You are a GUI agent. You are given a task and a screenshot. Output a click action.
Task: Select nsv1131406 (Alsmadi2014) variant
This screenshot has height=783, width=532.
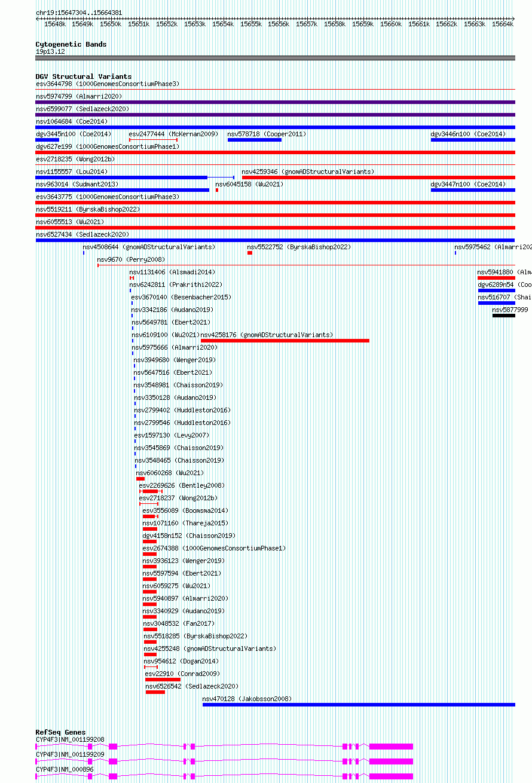(173, 272)
